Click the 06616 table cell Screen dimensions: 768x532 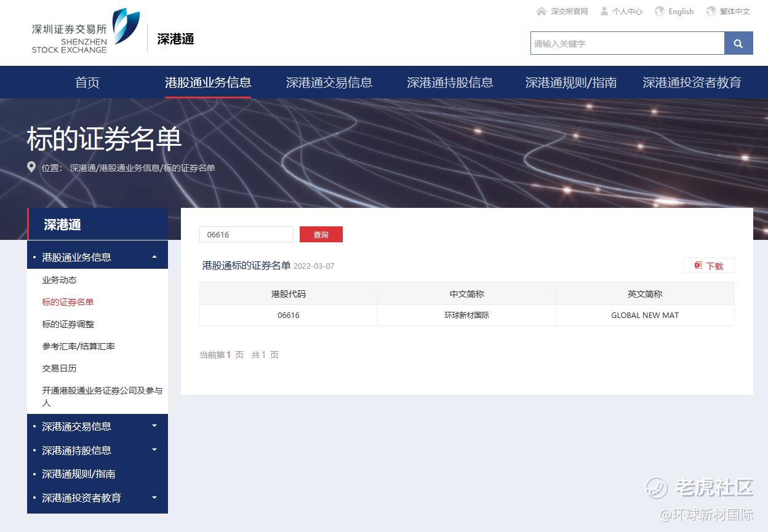(x=289, y=316)
